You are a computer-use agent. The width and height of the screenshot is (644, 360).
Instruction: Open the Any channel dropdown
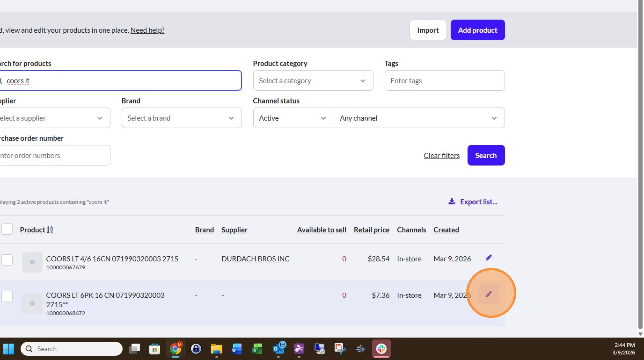(419, 118)
